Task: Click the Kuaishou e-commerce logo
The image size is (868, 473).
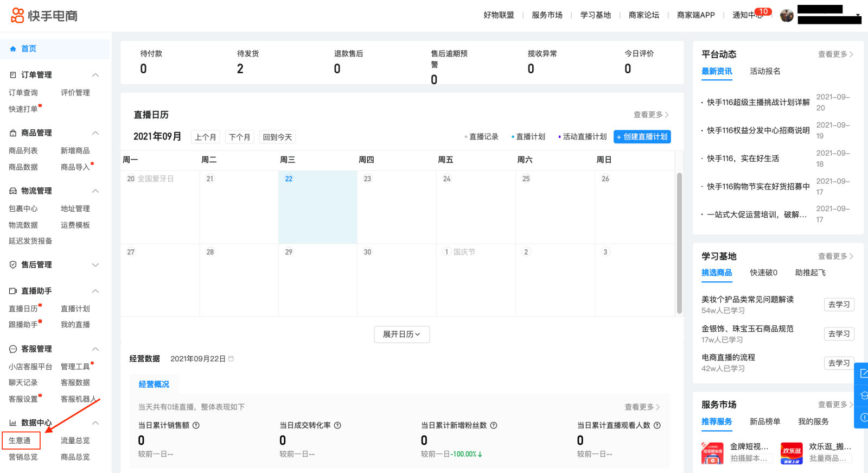Action: pos(44,15)
